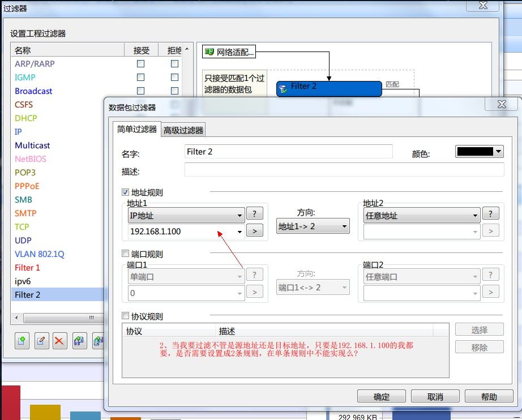
Task: Click the question mark help button for 地址2
Action: [x=490, y=214]
